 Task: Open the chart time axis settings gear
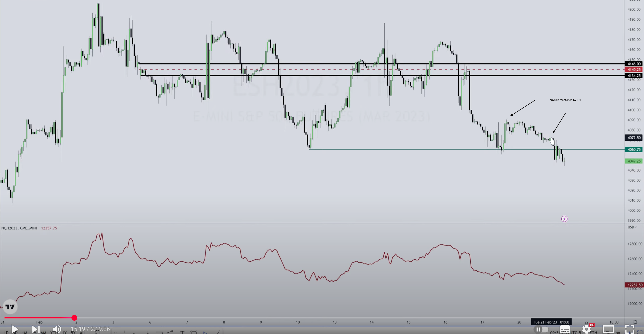click(x=635, y=322)
